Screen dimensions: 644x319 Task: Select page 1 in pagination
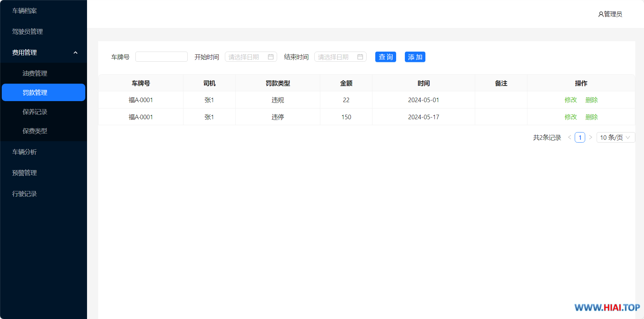(580, 137)
